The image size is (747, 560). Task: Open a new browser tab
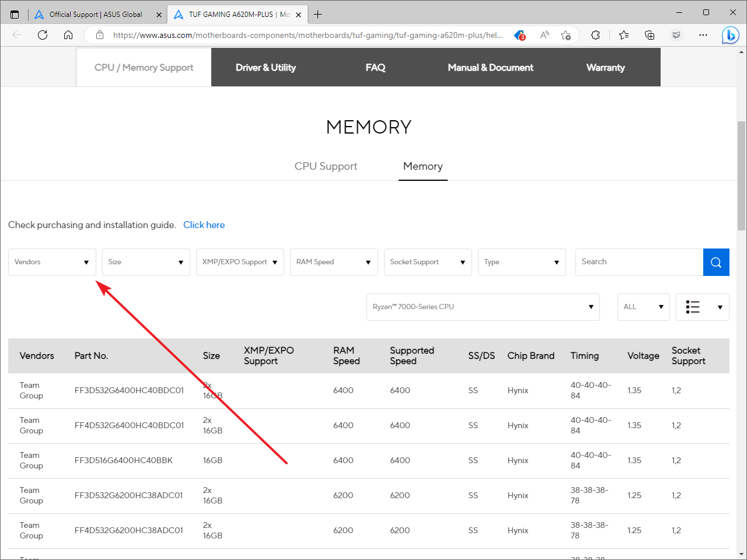pyautogui.click(x=318, y=15)
